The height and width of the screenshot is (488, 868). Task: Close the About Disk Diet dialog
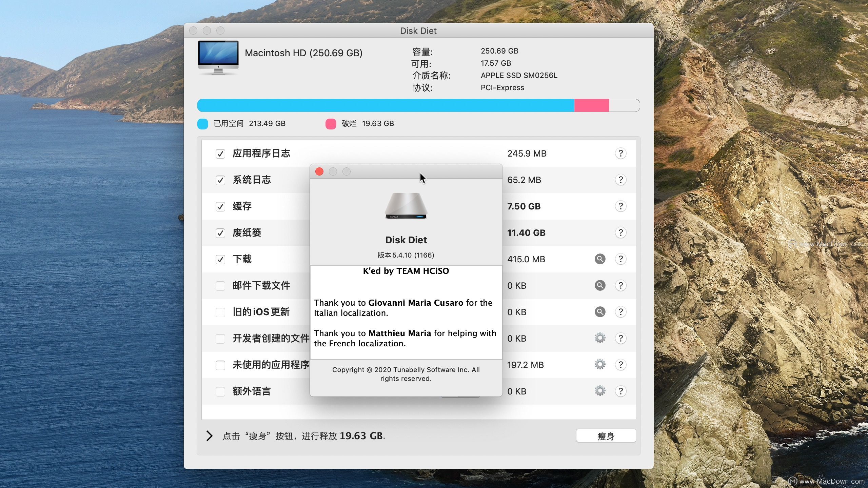(319, 171)
